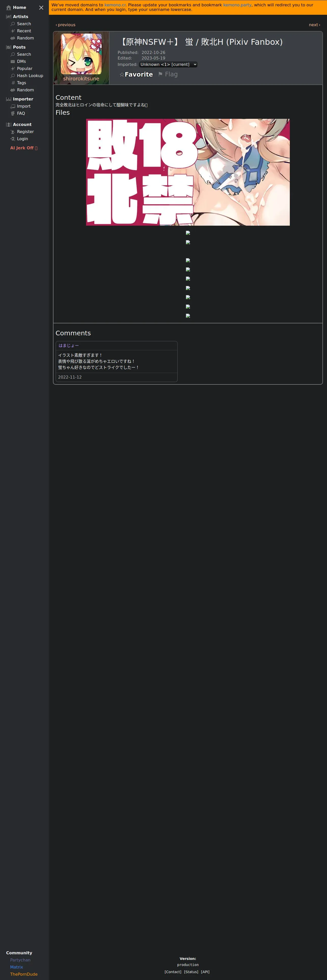Go to the previous post

pyautogui.click(x=65, y=25)
